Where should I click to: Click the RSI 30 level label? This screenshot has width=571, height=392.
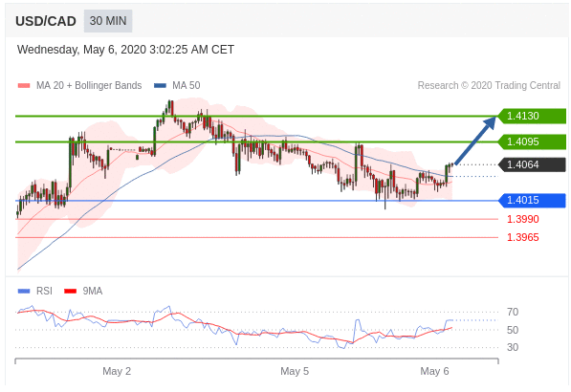coord(513,347)
